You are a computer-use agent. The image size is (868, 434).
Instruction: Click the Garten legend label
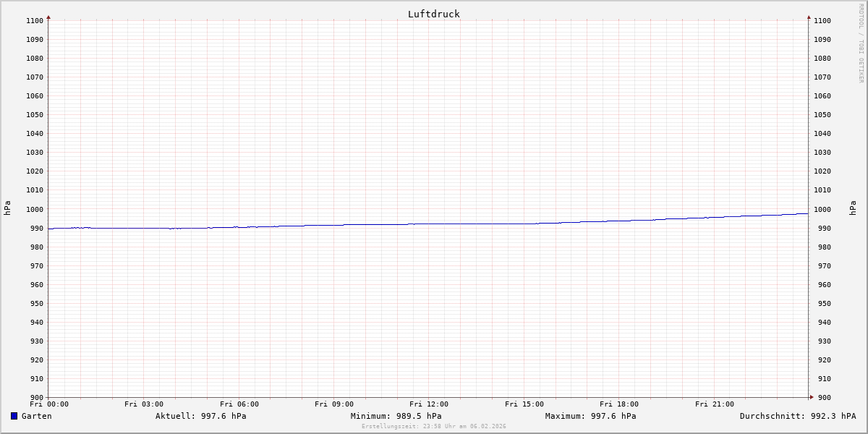(36, 416)
